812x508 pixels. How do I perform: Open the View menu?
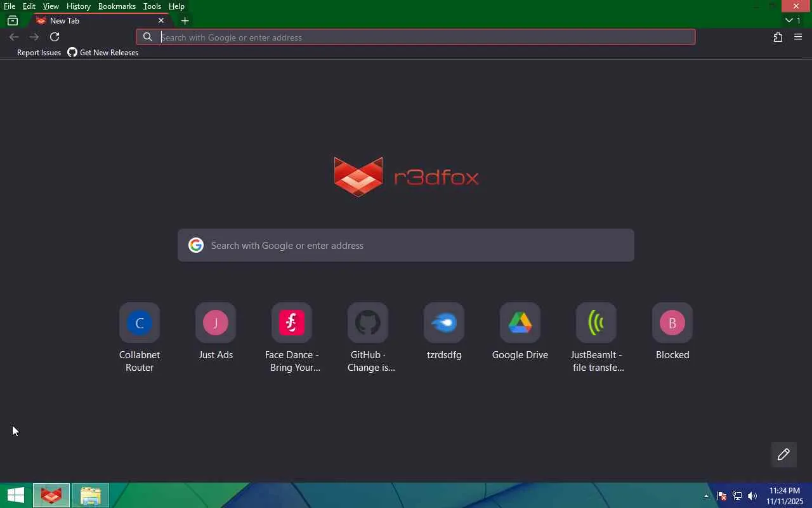tap(51, 6)
